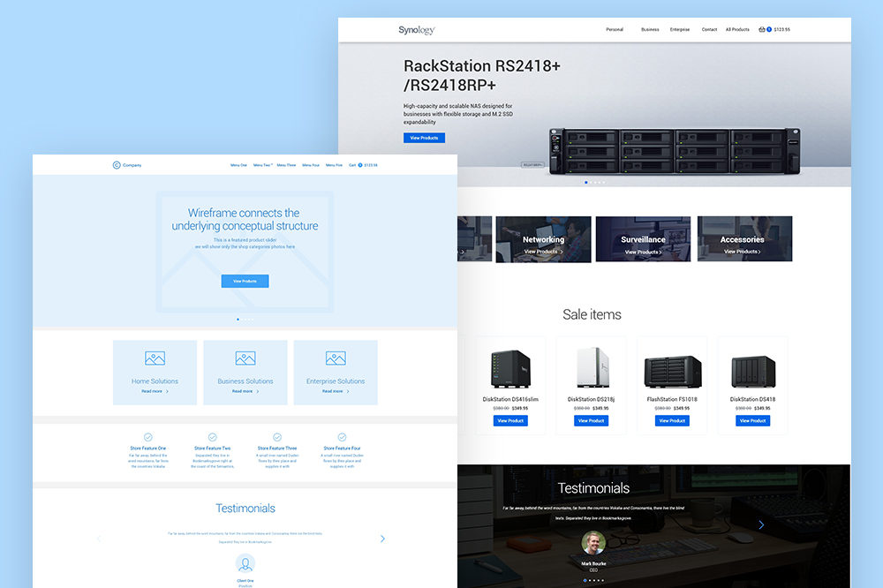Screen dimensions: 883x588
Task: Click View Product for DiskStation DS218j
Action: (592, 421)
